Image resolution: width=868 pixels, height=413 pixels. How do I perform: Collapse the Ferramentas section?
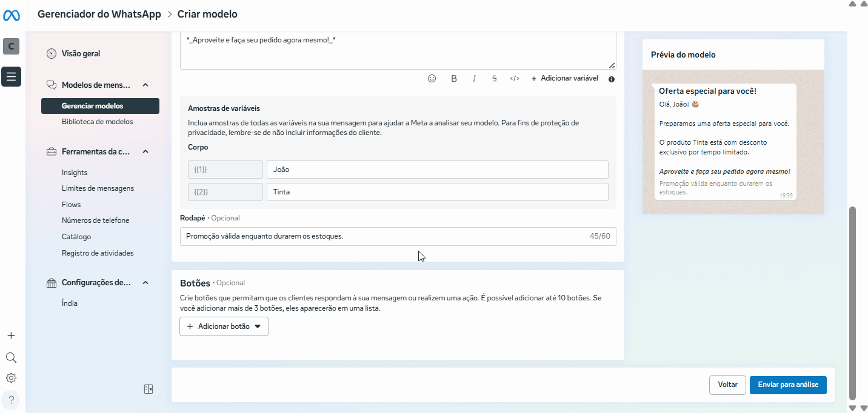click(145, 152)
